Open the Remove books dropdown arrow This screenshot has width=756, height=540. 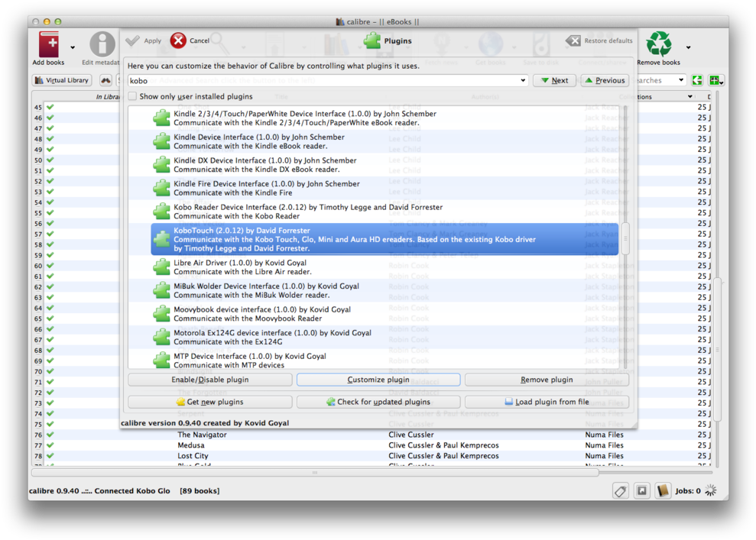coord(688,47)
